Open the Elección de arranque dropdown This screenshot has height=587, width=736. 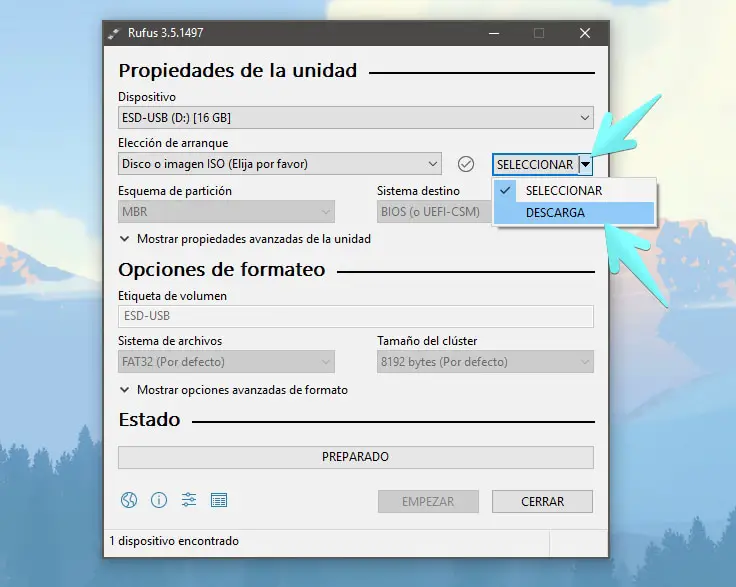click(280, 164)
